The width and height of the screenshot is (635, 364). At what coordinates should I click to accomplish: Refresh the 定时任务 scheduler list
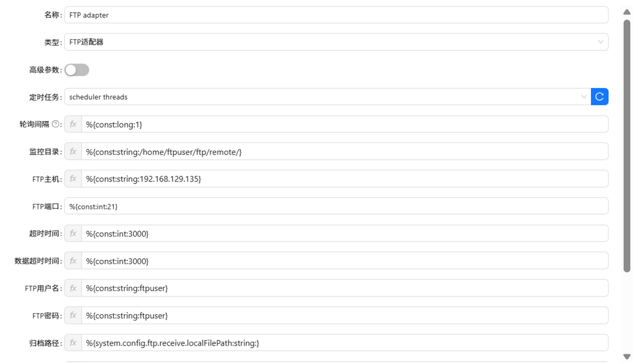tap(599, 97)
